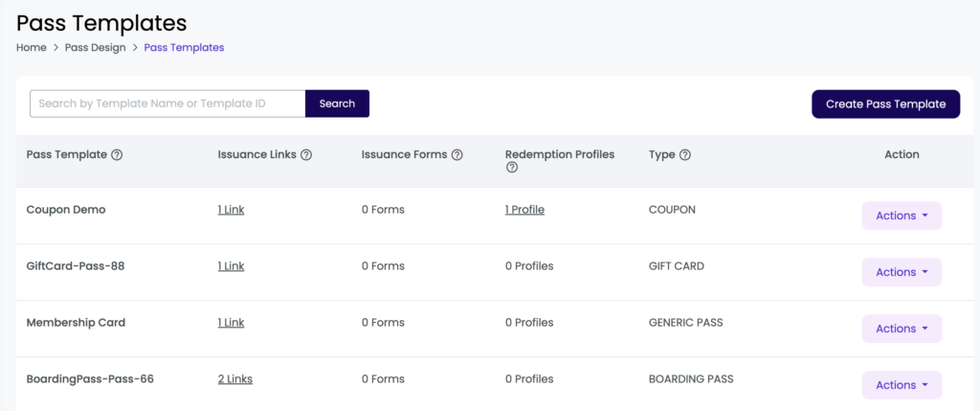Click the Action column header
The image size is (980, 411).
902,154
